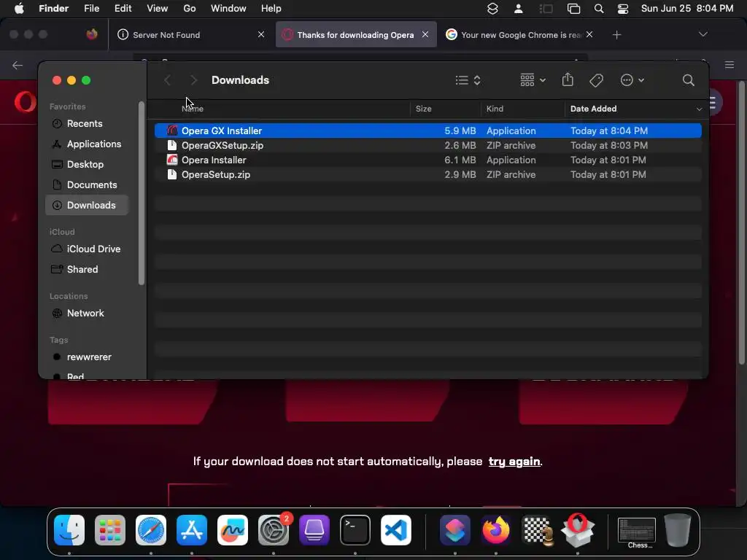Open the Help menu

(271, 9)
